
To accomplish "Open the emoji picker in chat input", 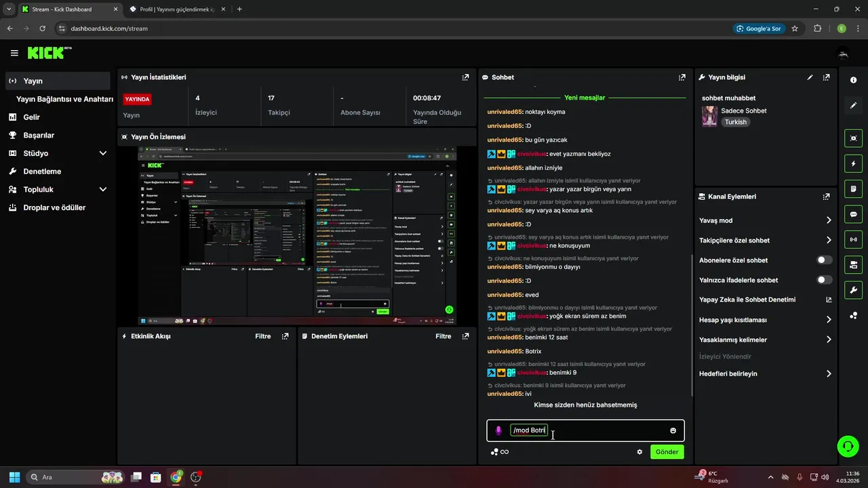I will (x=673, y=430).
